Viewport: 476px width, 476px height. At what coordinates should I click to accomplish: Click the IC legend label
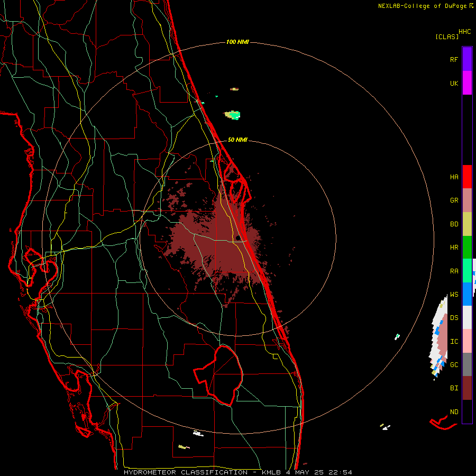click(454, 342)
